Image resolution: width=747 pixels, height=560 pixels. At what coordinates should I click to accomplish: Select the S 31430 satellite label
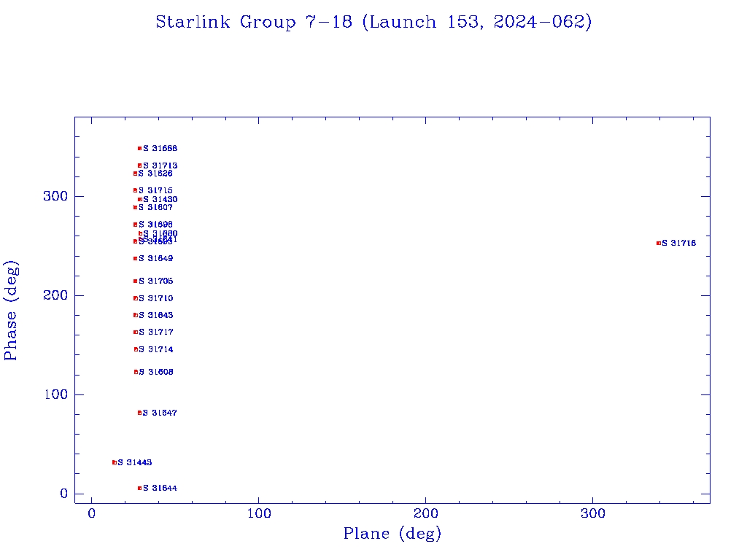[x=160, y=200]
